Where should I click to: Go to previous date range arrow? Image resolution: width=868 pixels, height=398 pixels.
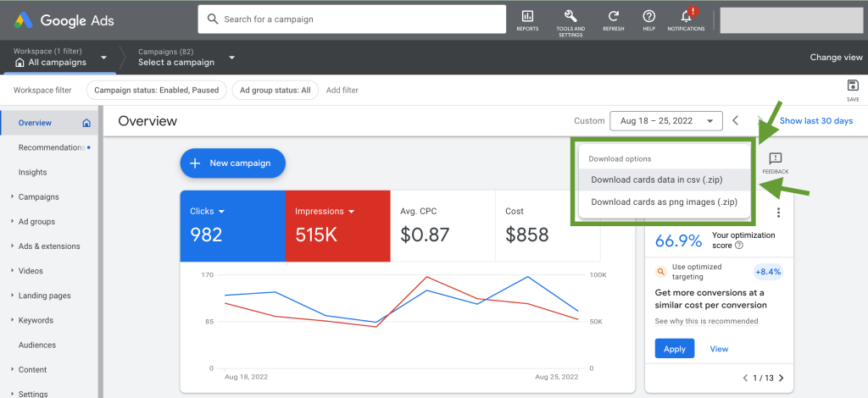[x=736, y=121]
